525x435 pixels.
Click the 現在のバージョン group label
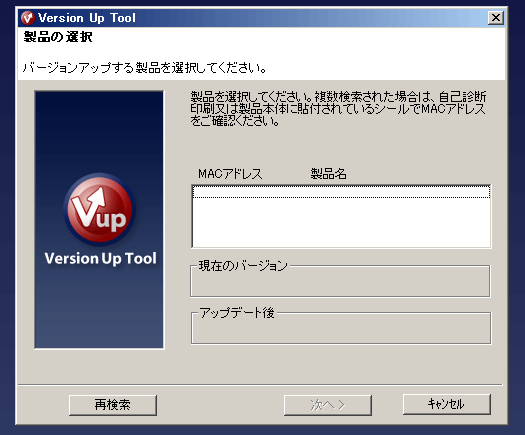tap(243, 266)
